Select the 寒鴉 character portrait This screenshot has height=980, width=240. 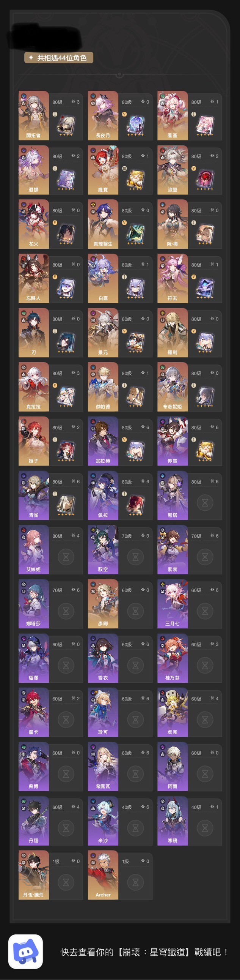173,821
